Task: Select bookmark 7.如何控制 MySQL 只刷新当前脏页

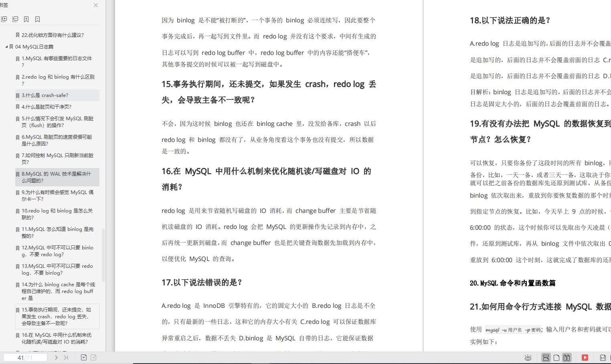Action: tap(58, 159)
